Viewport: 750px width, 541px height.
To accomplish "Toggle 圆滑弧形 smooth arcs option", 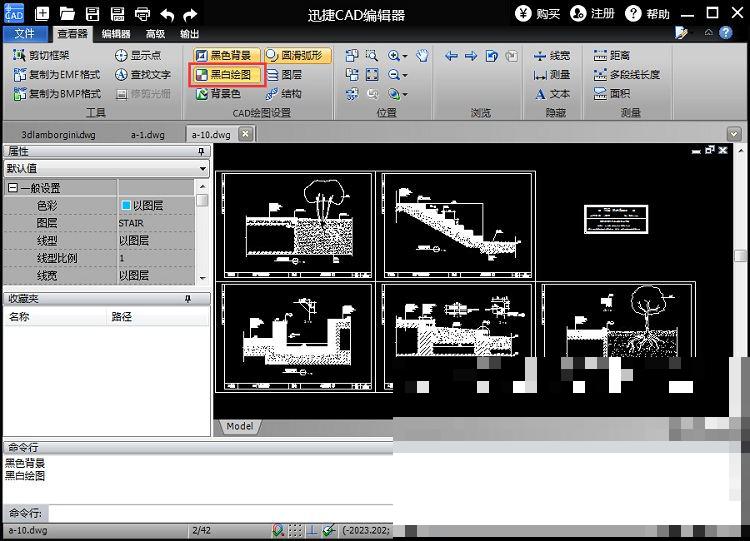I will 297,55.
